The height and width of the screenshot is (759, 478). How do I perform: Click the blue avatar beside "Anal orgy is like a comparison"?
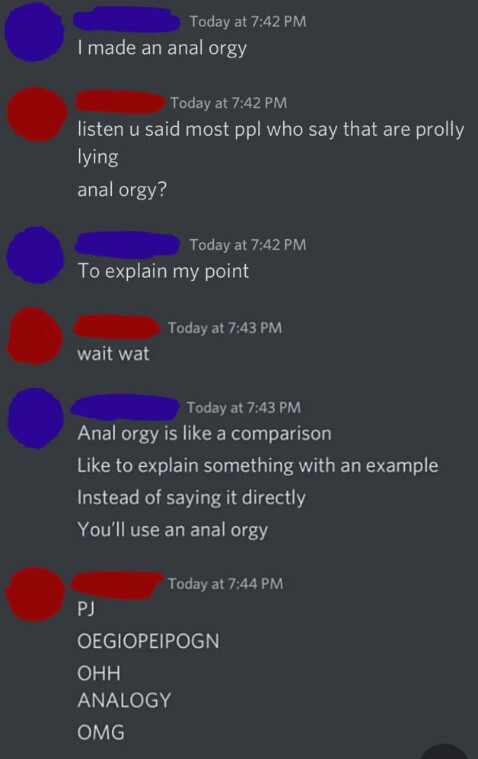tap(36, 419)
